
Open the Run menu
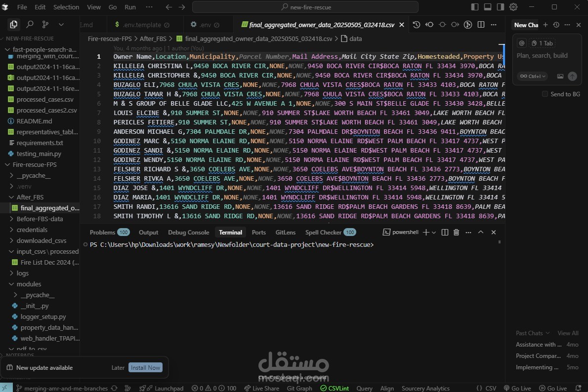tap(130, 7)
